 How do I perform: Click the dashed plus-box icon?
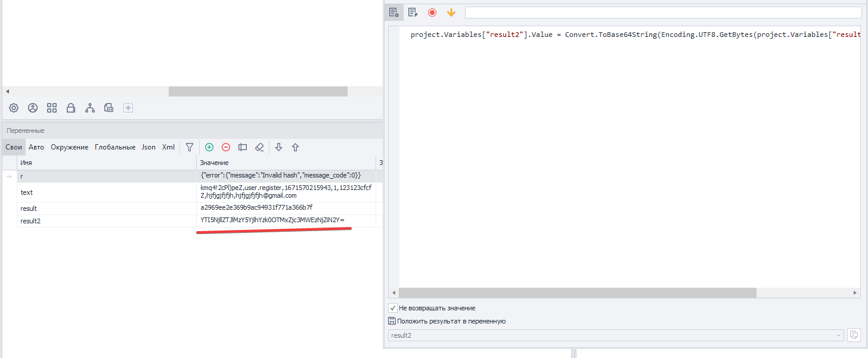128,108
